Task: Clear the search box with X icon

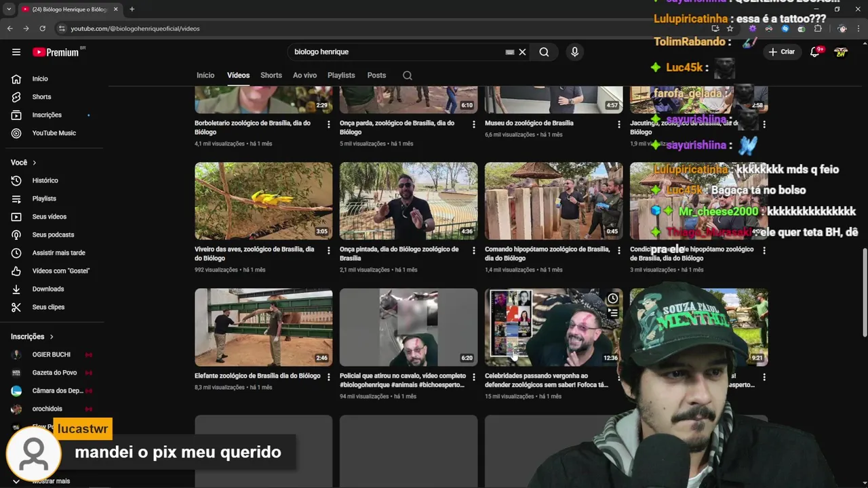Action: (522, 52)
